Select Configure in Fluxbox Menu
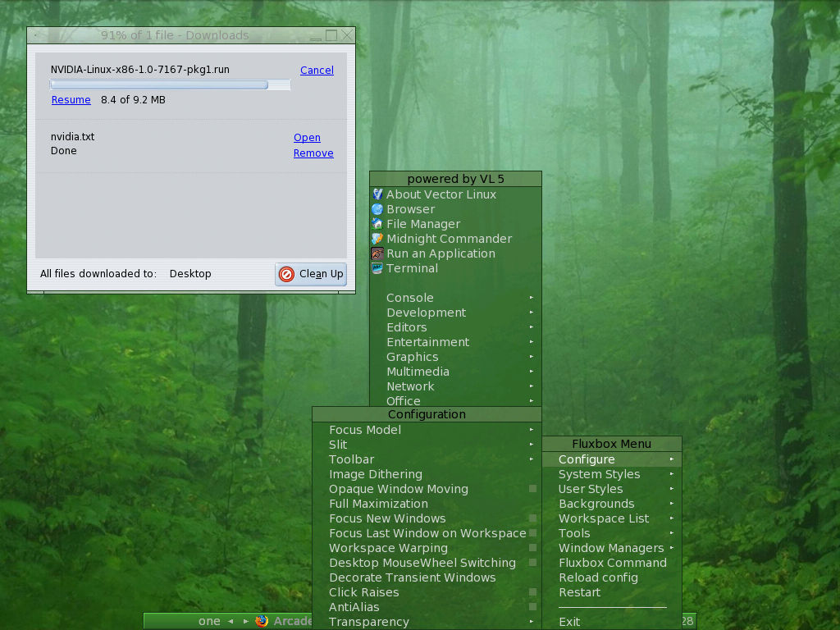The width and height of the screenshot is (840, 630). 612,459
